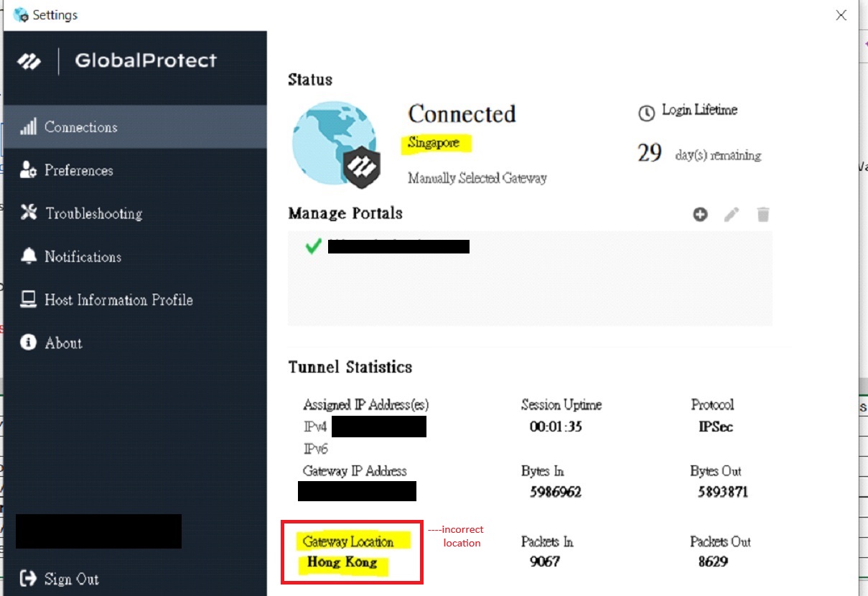This screenshot has height=596, width=868.
Task: Open the Preferences menu item
Action: pos(78,170)
